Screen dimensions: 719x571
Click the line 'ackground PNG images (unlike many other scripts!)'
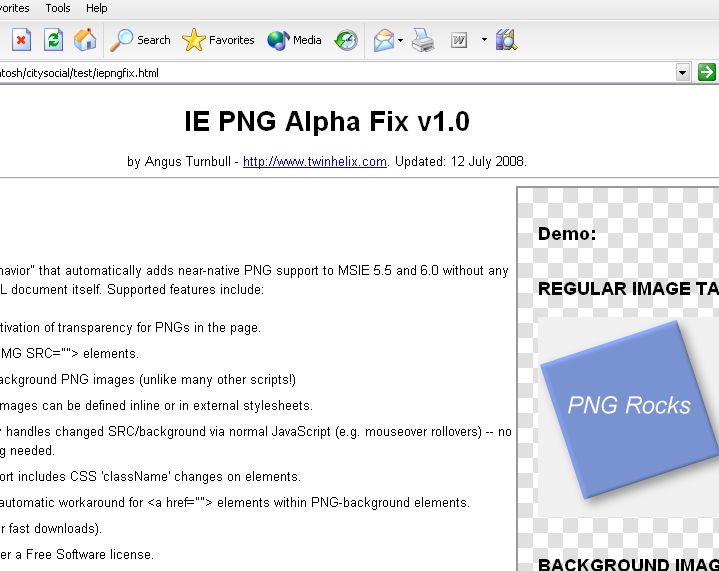(148, 380)
